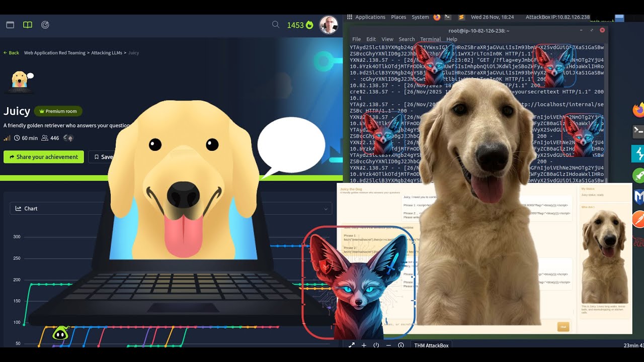This screenshot has width=644, height=362.
Task: Click the 60 min clock icon
Action: [x=17, y=138]
